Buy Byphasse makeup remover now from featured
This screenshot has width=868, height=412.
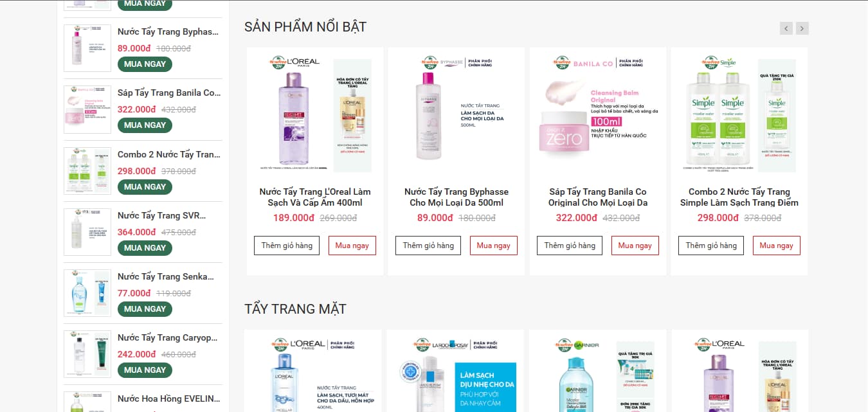click(494, 246)
